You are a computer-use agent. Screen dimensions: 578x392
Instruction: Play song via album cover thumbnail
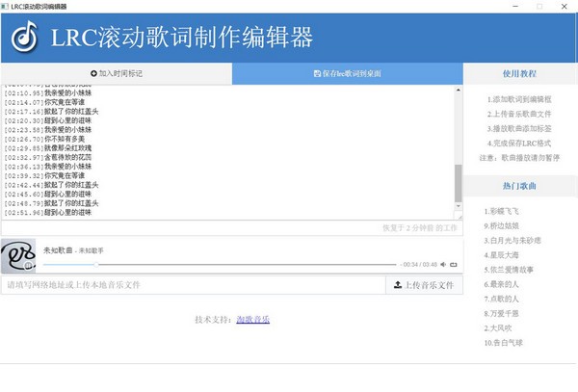pos(18,255)
